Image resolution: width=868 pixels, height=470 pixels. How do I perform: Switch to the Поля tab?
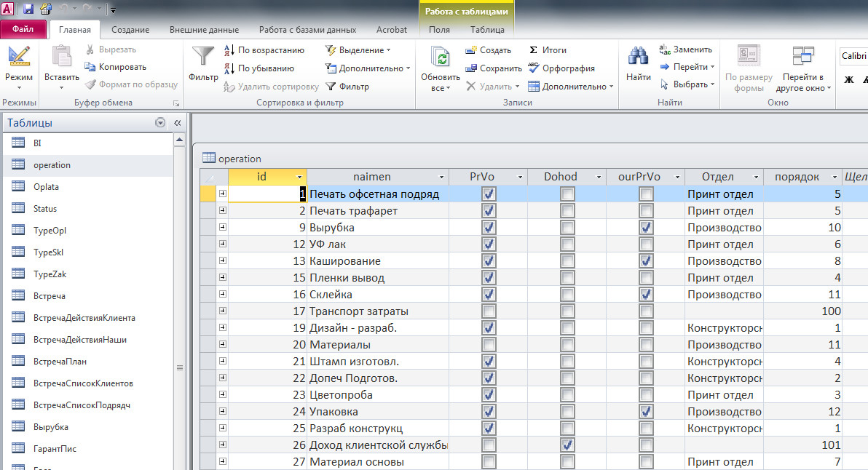pyautogui.click(x=440, y=30)
